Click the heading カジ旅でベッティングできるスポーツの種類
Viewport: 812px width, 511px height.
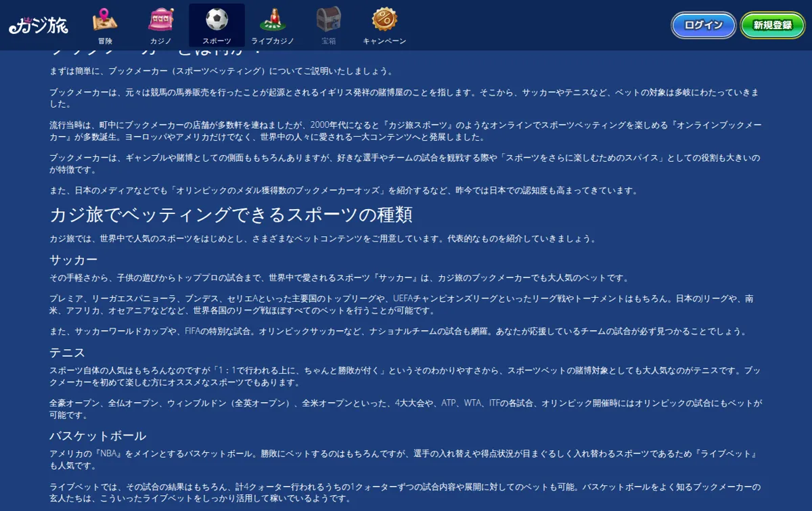(231, 215)
